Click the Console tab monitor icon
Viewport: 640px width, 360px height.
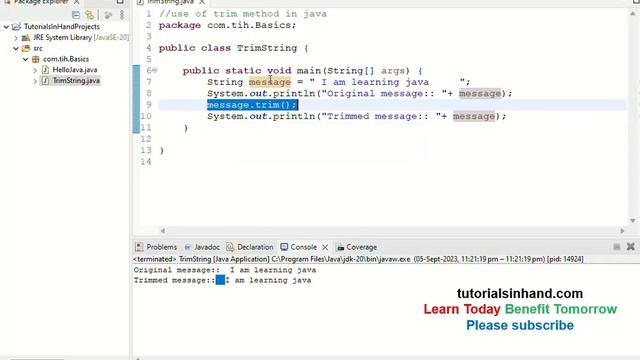pos(284,247)
